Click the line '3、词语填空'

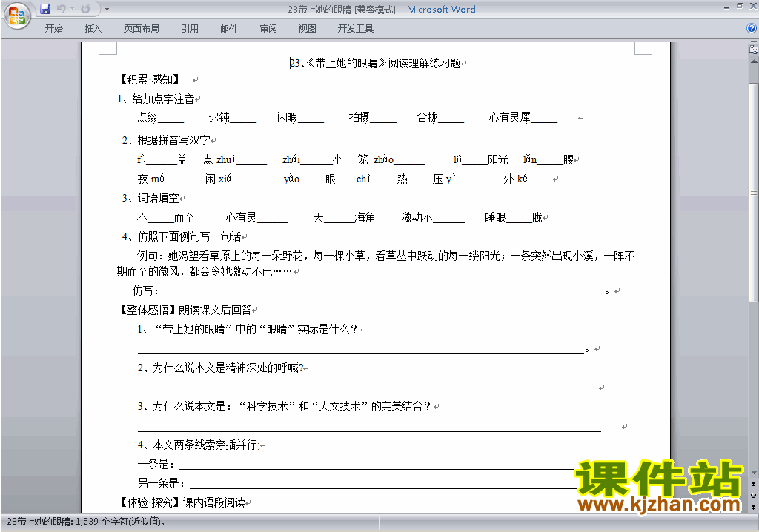150,198
